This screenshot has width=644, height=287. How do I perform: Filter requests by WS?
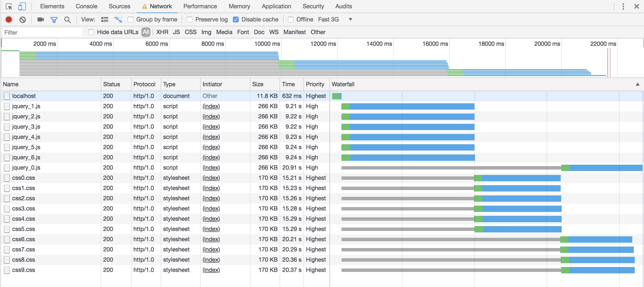274,32
